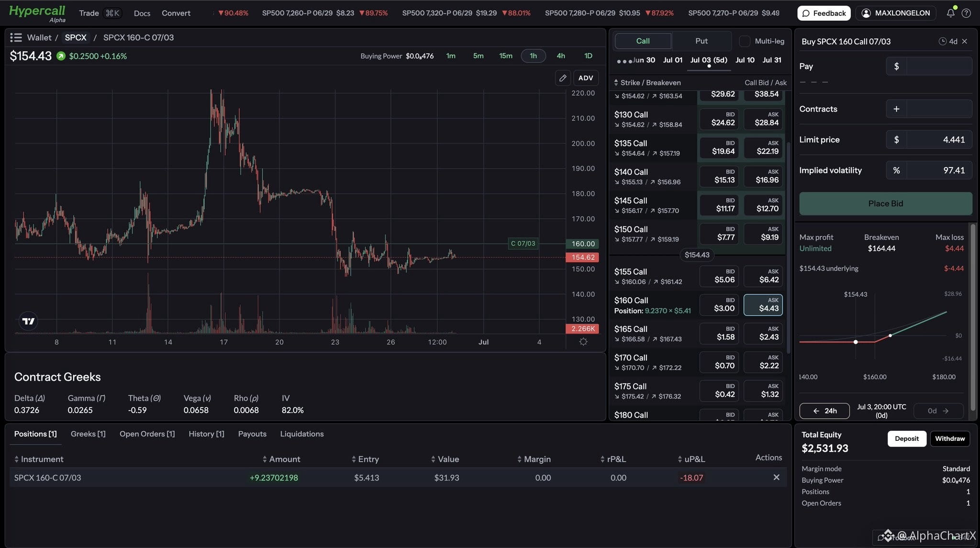Click the user avatar icon for MAXLONGELON
Viewport: 980px width, 548px height.
click(x=866, y=13)
